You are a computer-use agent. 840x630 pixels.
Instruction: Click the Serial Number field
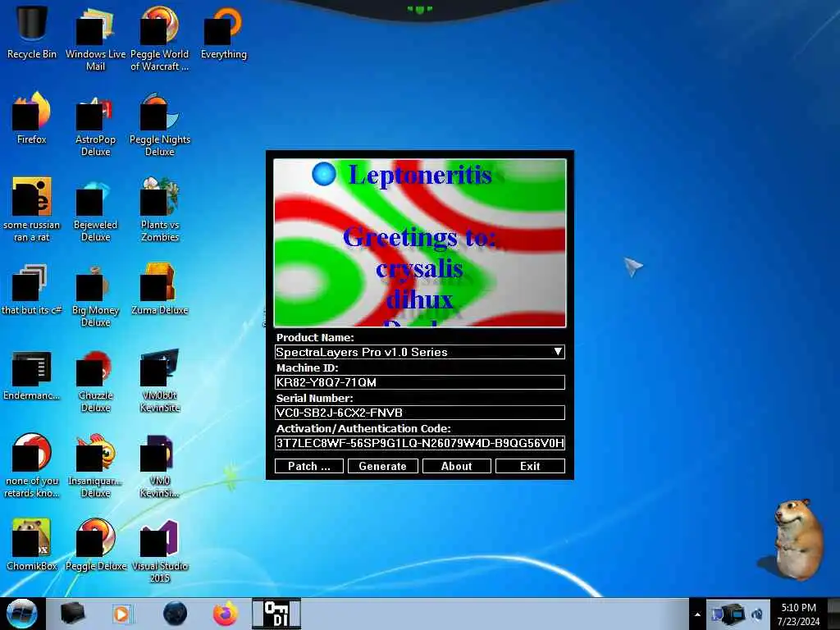point(419,413)
